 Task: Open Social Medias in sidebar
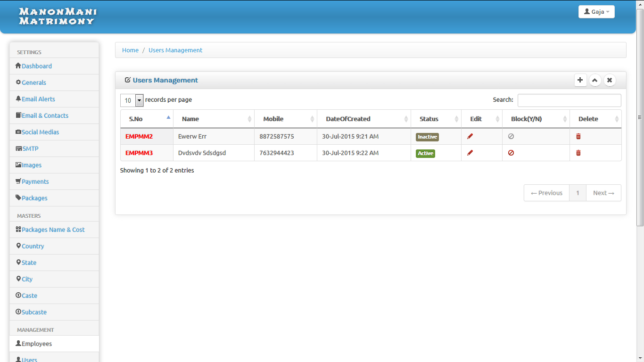pyautogui.click(x=54, y=132)
